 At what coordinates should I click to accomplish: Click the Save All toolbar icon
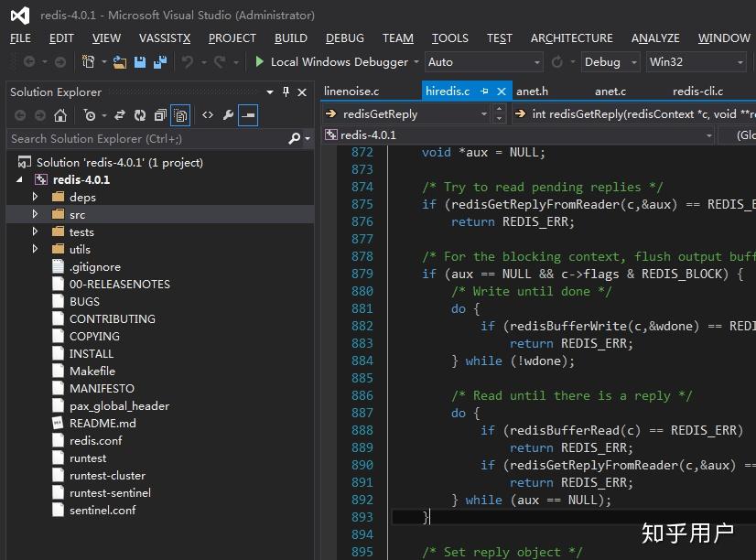click(x=160, y=62)
